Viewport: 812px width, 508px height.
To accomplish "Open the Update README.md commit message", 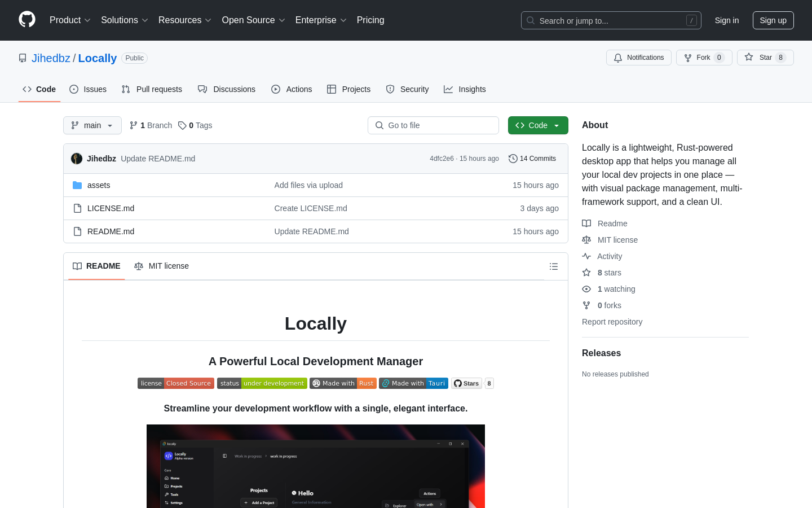I will point(158,159).
